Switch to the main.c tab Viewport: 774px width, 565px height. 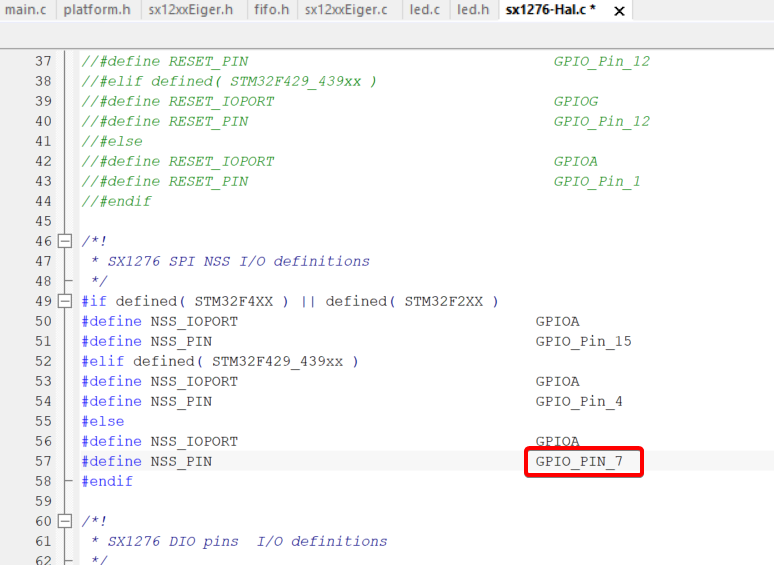[x=24, y=10]
